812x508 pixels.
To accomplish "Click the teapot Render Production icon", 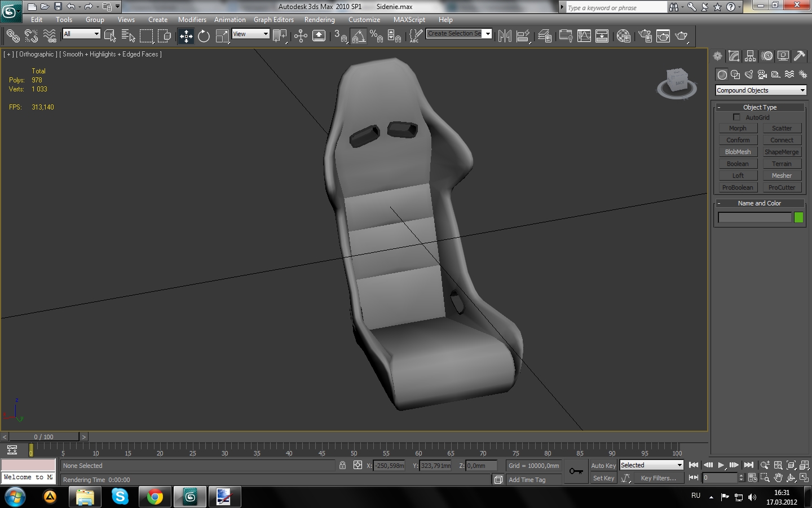I will (682, 37).
